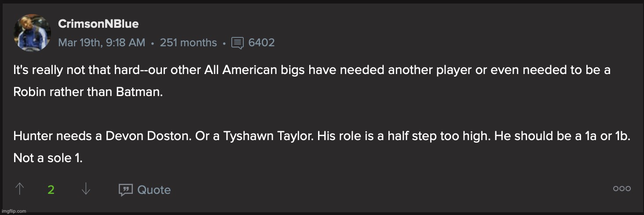Click the Quote speech bubble icon
This screenshot has height=215, width=644.
(x=125, y=190)
